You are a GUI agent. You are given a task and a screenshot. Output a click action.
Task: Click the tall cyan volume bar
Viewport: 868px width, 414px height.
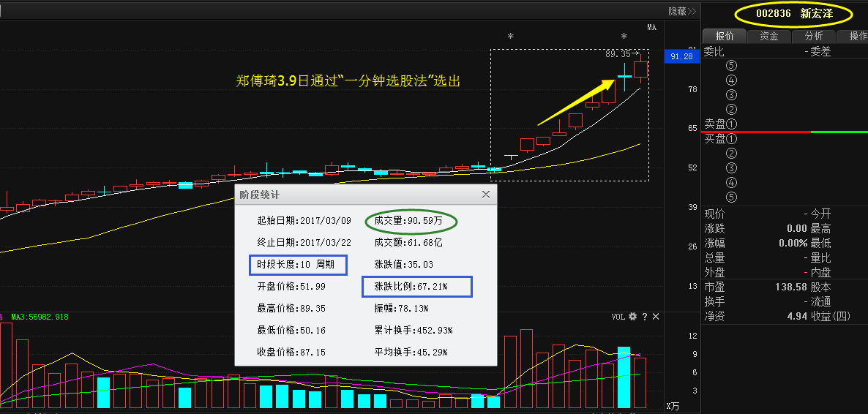pyautogui.click(x=624, y=377)
